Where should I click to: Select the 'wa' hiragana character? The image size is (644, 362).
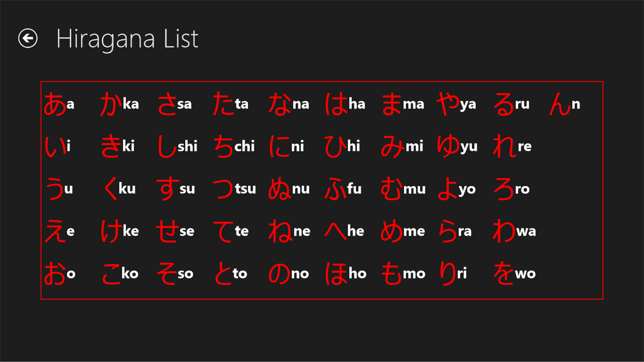pyautogui.click(x=504, y=231)
